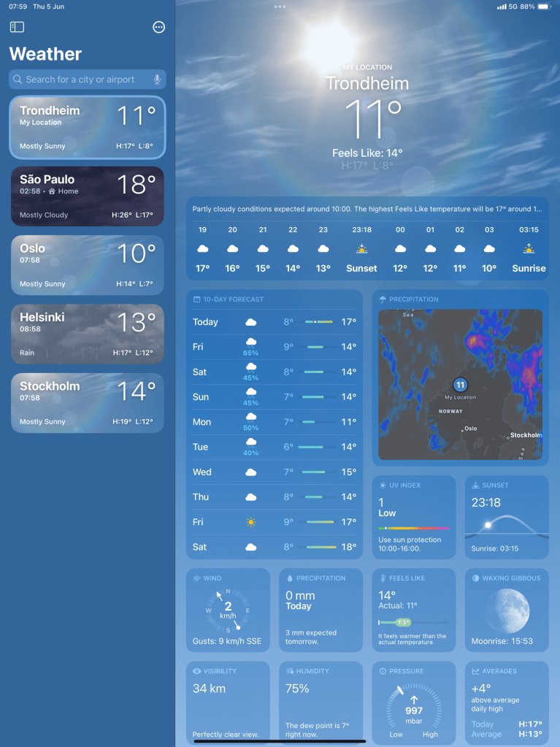This screenshot has height=747, width=560.
Task: Select Stockholm in the city list
Action: tap(87, 403)
